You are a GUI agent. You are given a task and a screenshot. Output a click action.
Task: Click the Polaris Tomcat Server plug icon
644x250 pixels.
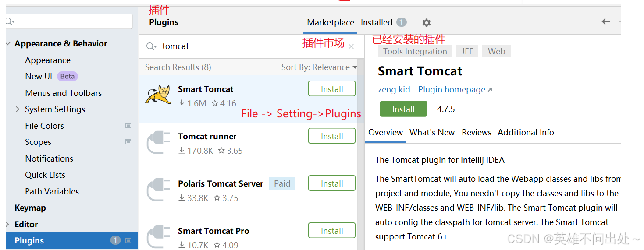point(158,189)
